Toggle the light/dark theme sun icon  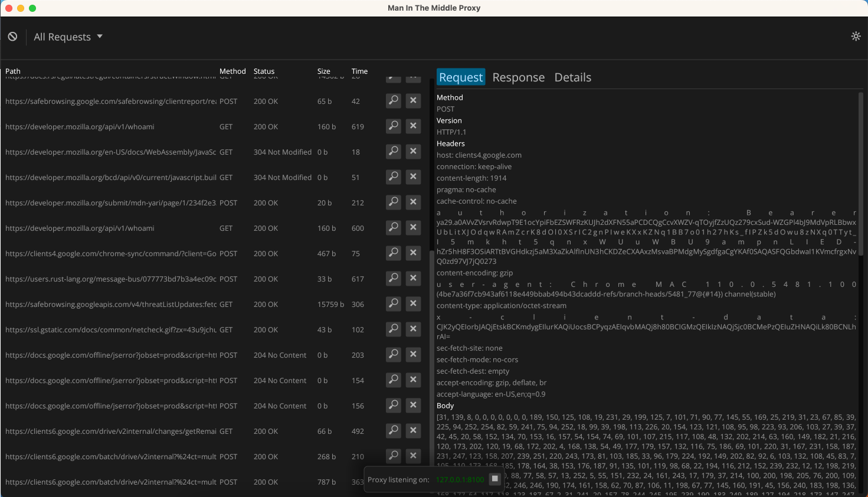coord(856,37)
